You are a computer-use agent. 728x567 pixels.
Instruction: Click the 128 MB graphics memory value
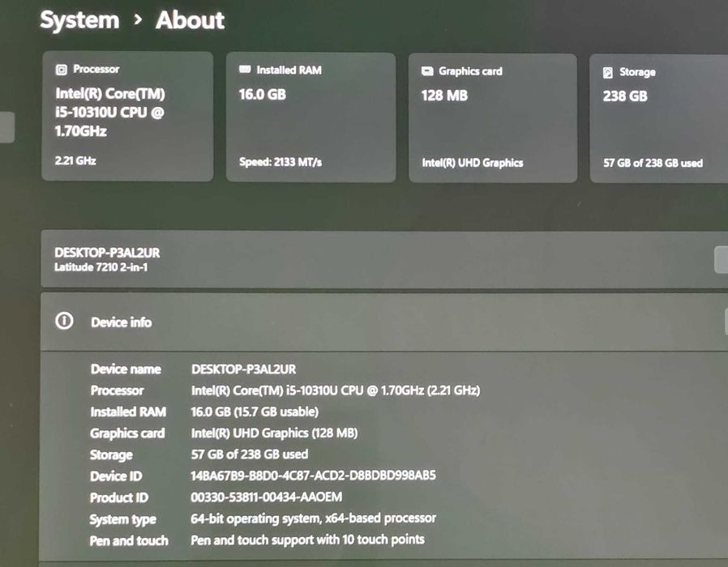[x=444, y=96]
